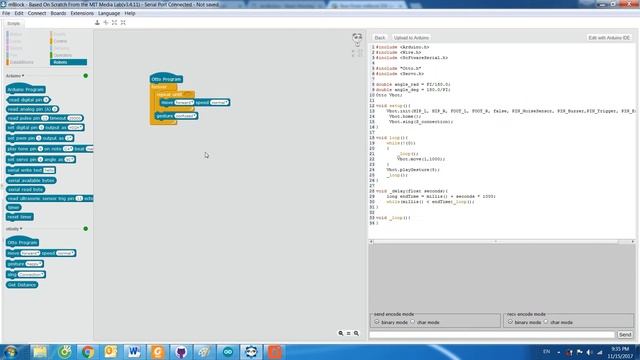This screenshot has height=360, width=640.
Task: Open GitHub Desktop from taskbar
Action: [x=181, y=352]
